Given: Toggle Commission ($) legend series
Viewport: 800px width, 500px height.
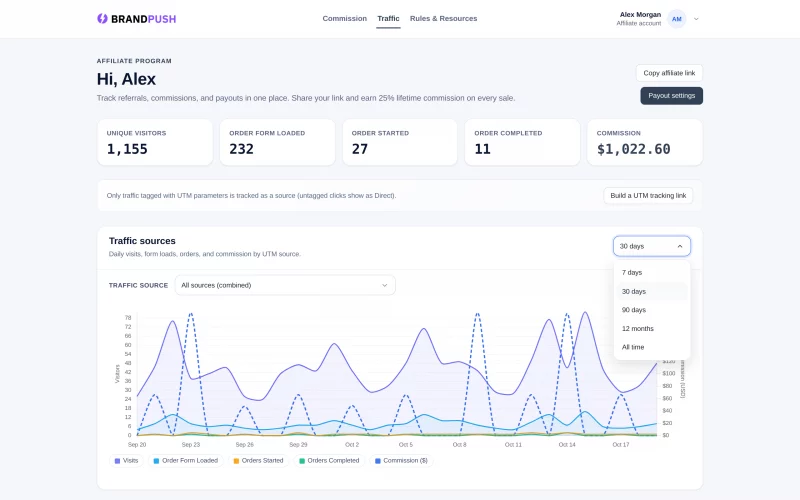Looking at the screenshot, I should tap(401, 461).
